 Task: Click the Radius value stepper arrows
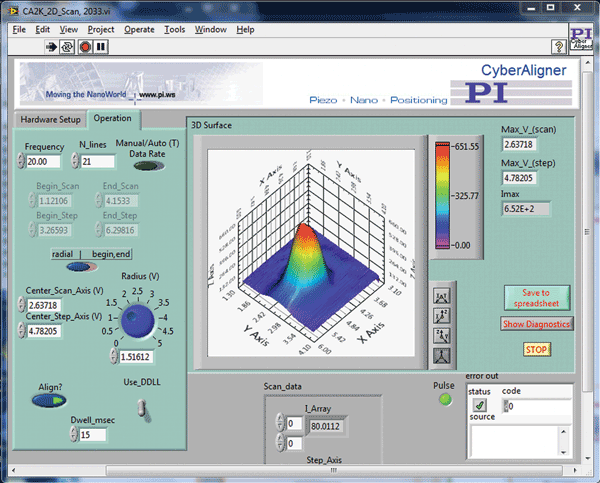point(114,356)
